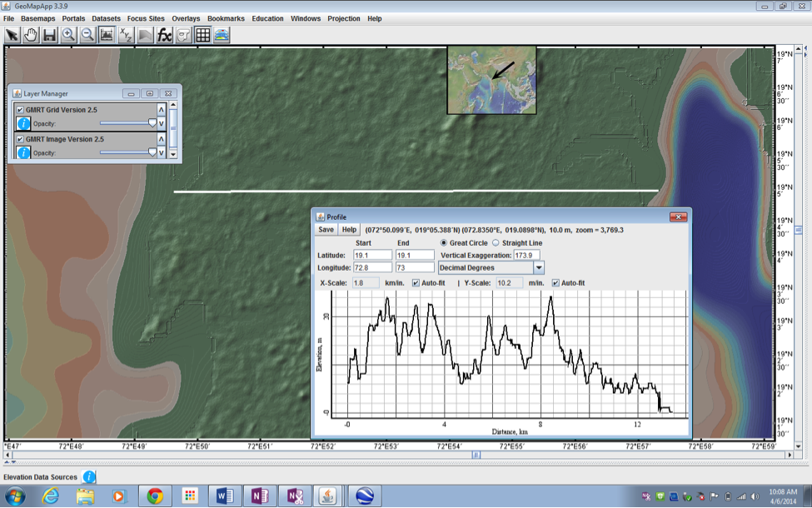Select the zoom-out magnifier tool

tap(87, 35)
